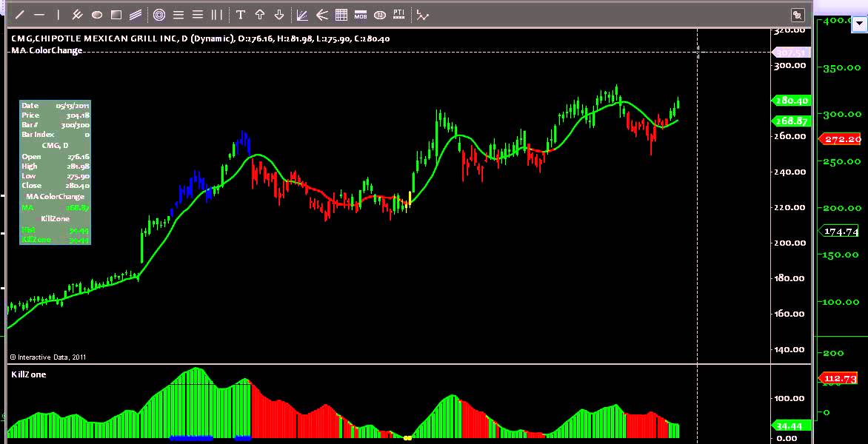Select the ellipse drawing tool
868x444 pixels.
click(x=97, y=15)
